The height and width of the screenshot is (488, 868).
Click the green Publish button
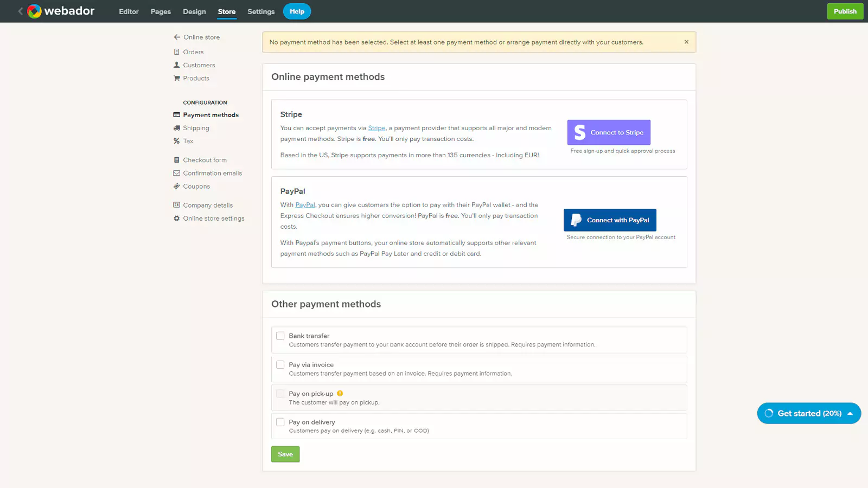(x=845, y=11)
